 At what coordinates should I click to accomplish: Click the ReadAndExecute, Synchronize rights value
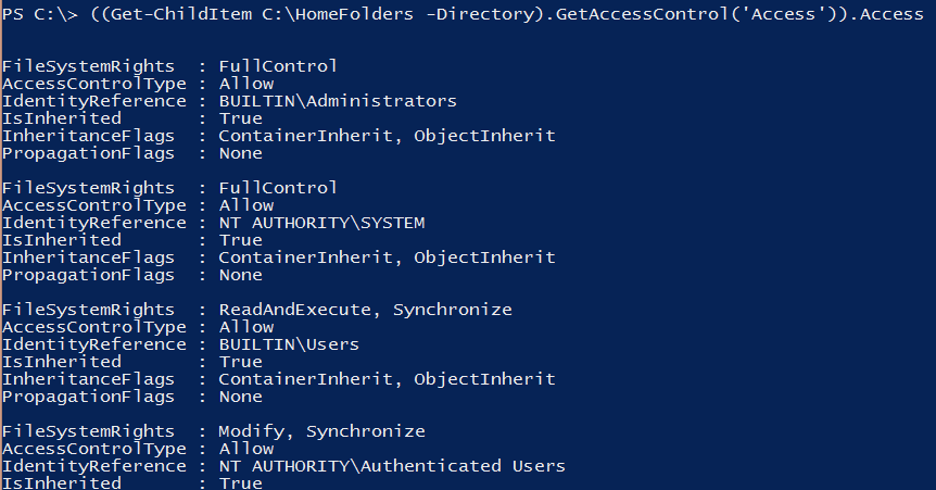[365, 310]
